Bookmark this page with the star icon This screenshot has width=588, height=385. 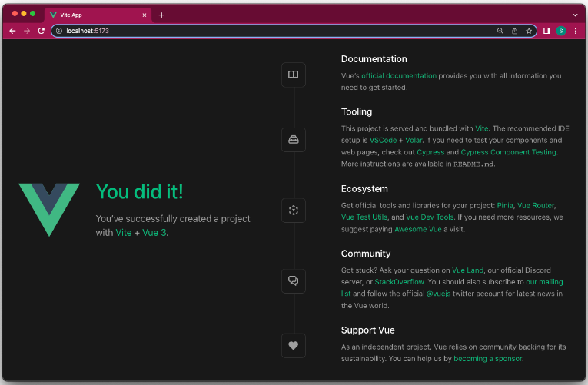[x=529, y=31]
